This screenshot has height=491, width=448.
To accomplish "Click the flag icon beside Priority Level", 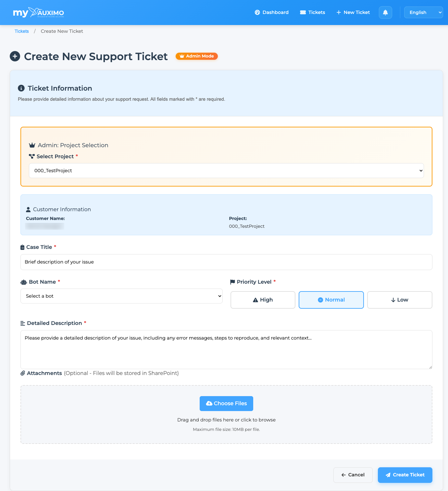I will pyautogui.click(x=232, y=282).
